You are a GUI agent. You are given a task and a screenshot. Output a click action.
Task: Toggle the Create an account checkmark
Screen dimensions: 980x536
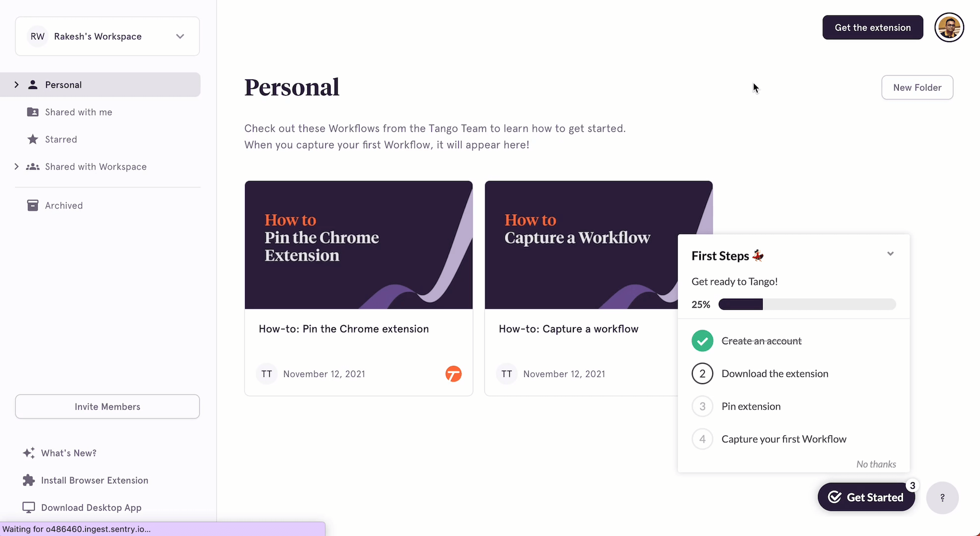click(702, 341)
